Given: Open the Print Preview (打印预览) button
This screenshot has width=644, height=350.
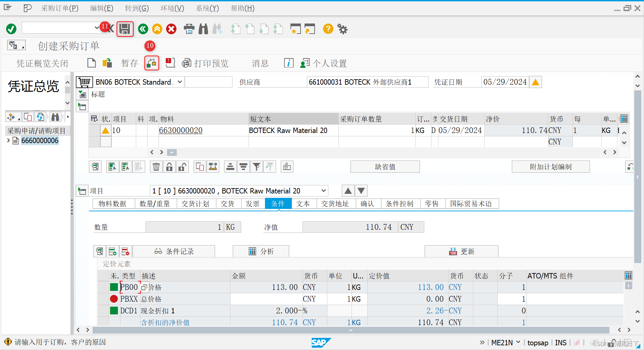Looking at the screenshot, I should click(x=205, y=63).
